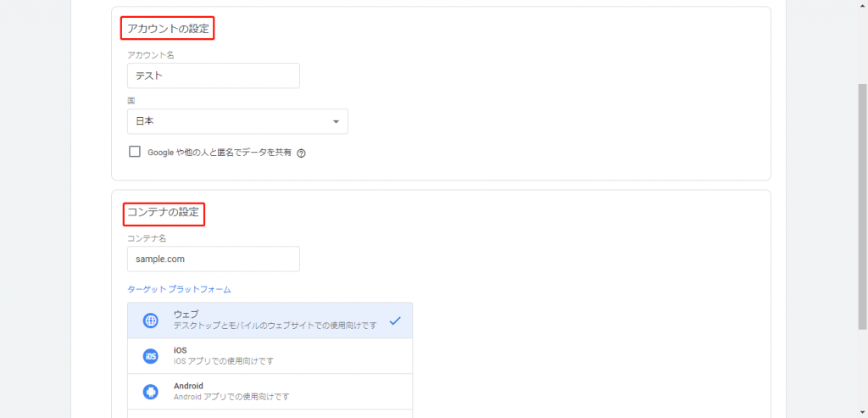868x418 pixels.
Task: Expand the country dropdown arrow
Action: pos(336,122)
